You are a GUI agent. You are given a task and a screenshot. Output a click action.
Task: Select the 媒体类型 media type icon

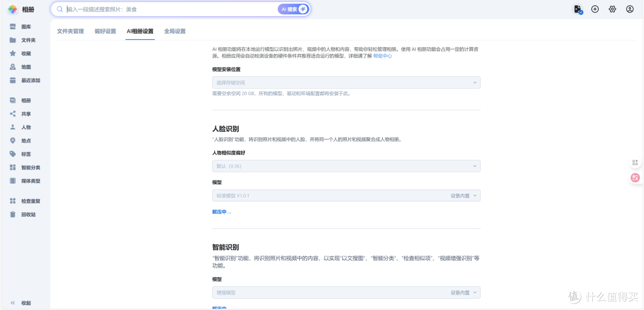[13, 181]
